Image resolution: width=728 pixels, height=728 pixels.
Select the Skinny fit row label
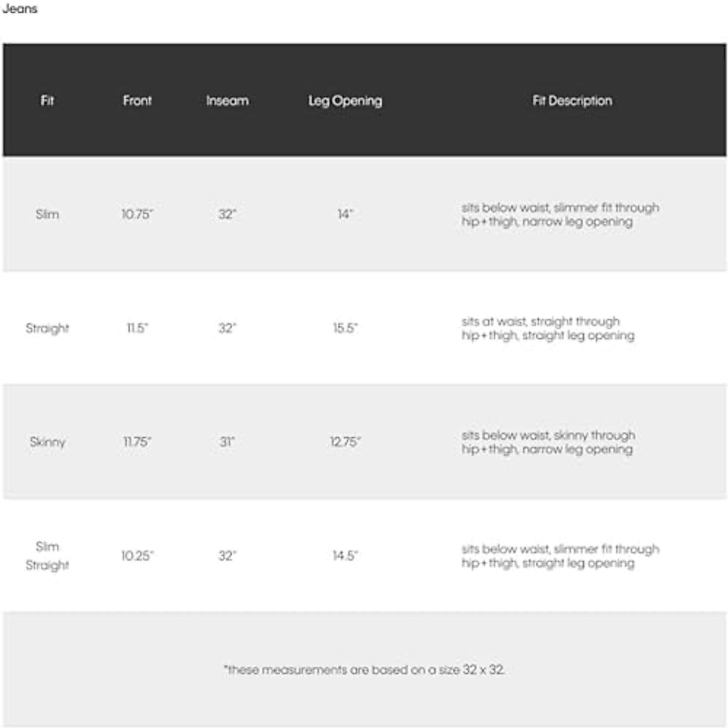(47, 442)
